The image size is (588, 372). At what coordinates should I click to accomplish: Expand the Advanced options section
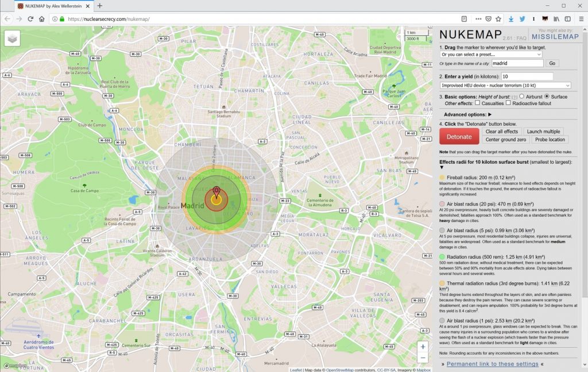click(467, 114)
